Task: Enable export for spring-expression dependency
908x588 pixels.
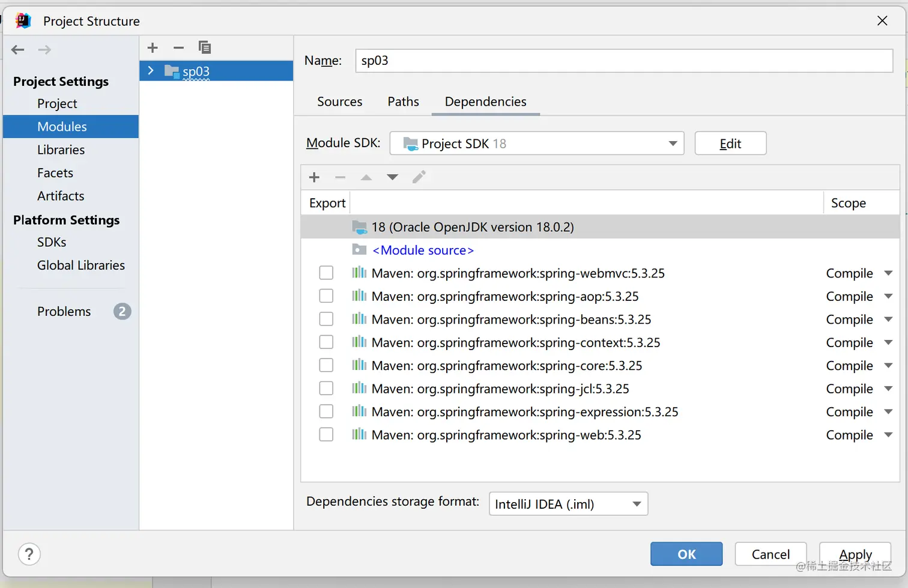Action: pos(326,412)
